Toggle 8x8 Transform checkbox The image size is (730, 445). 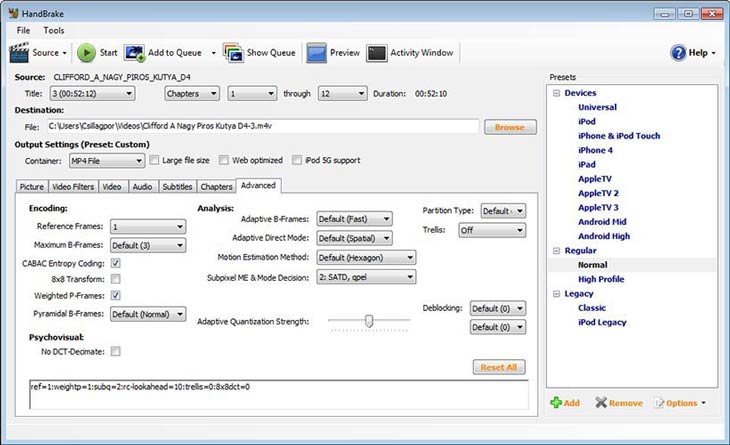(115, 279)
